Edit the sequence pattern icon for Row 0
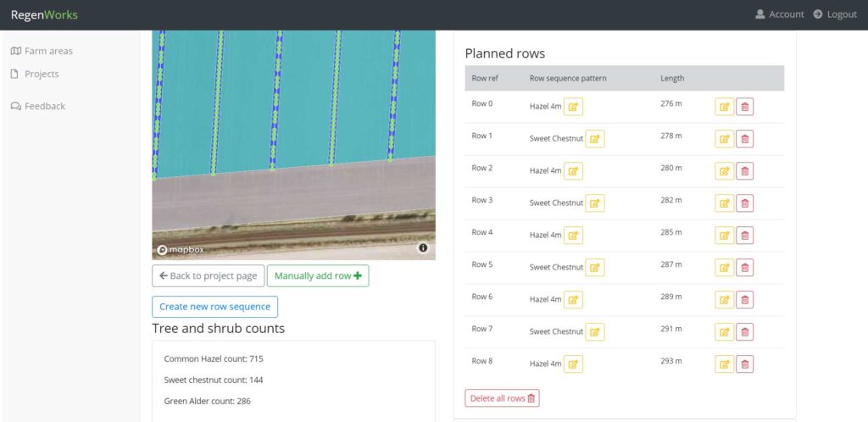868x422 pixels. click(573, 107)
